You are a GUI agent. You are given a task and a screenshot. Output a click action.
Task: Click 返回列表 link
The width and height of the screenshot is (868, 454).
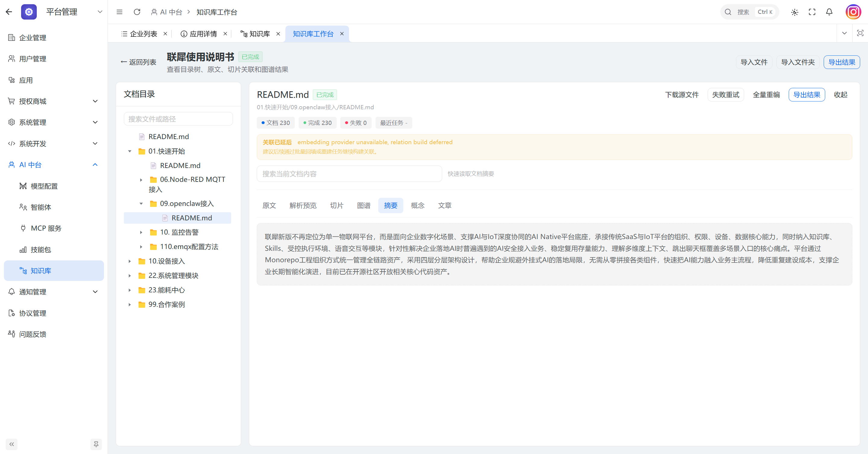pos(139,62)
